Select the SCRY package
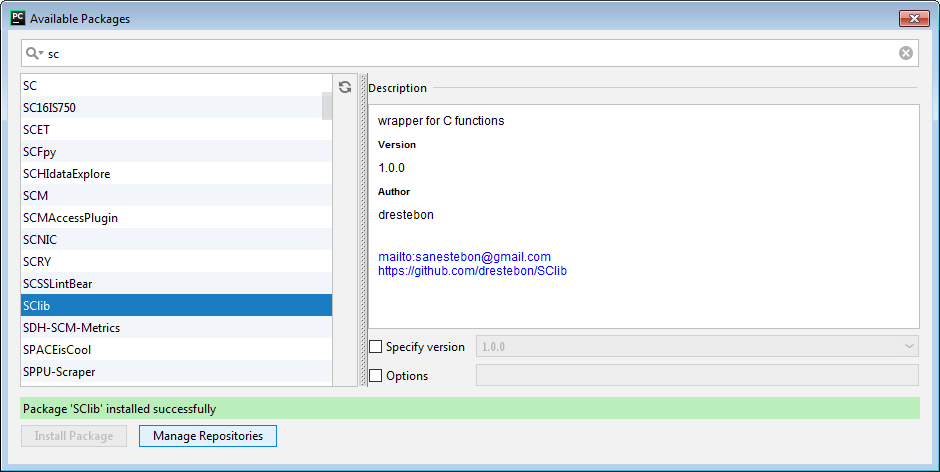The width and height of the screenshot is (940, 472). (176, 261)
